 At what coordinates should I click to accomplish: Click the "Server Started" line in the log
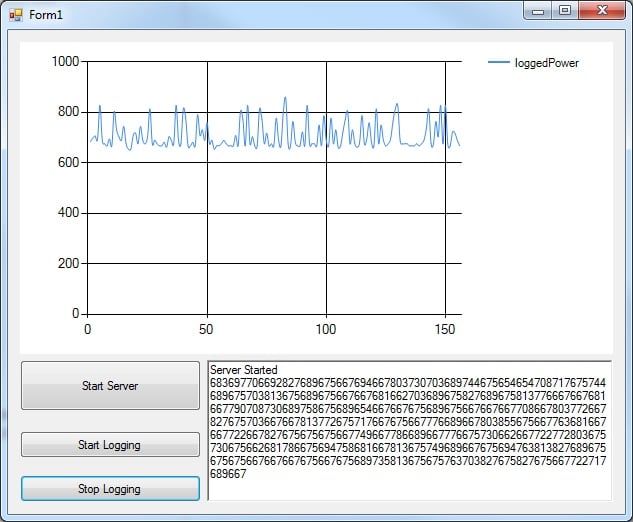pyautogui.click(x=244, y=370)
